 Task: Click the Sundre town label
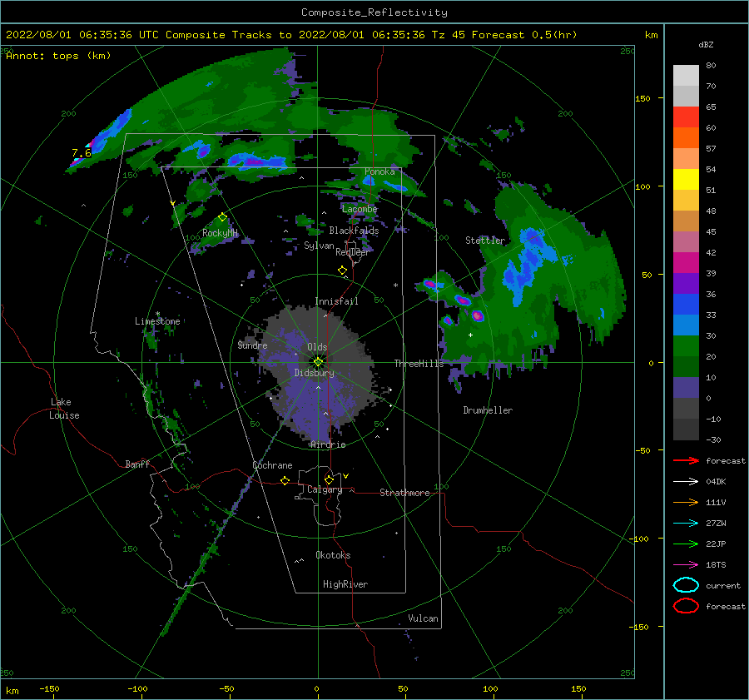(x=253, y=345)
